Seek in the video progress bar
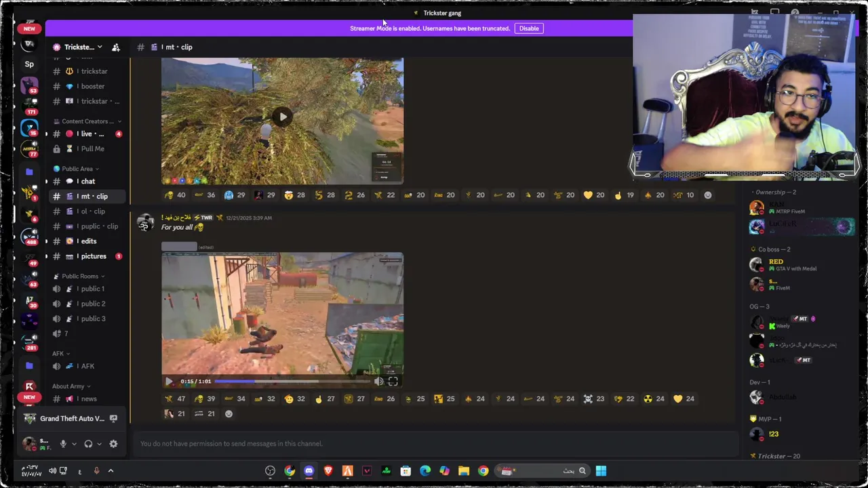 tap(293, 382)
